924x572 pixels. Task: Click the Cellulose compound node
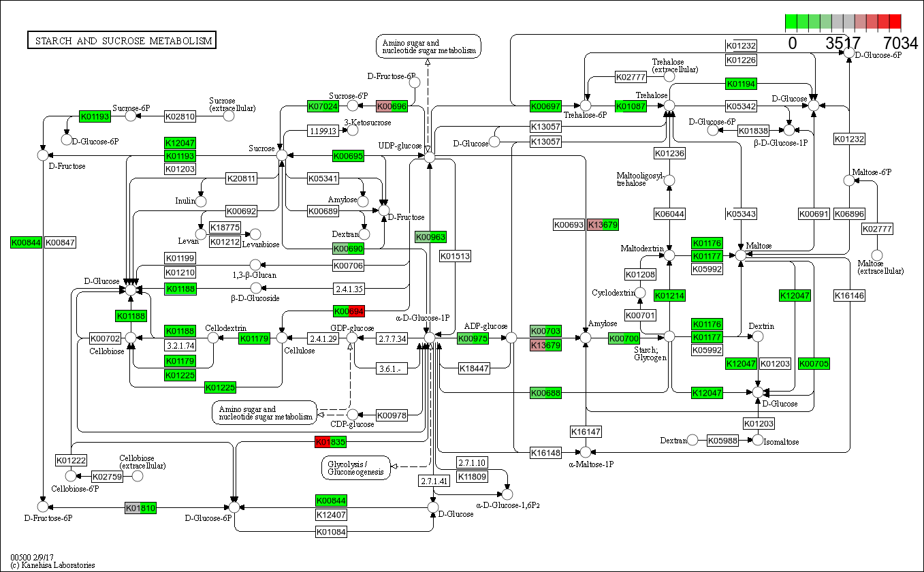point(281,338)
